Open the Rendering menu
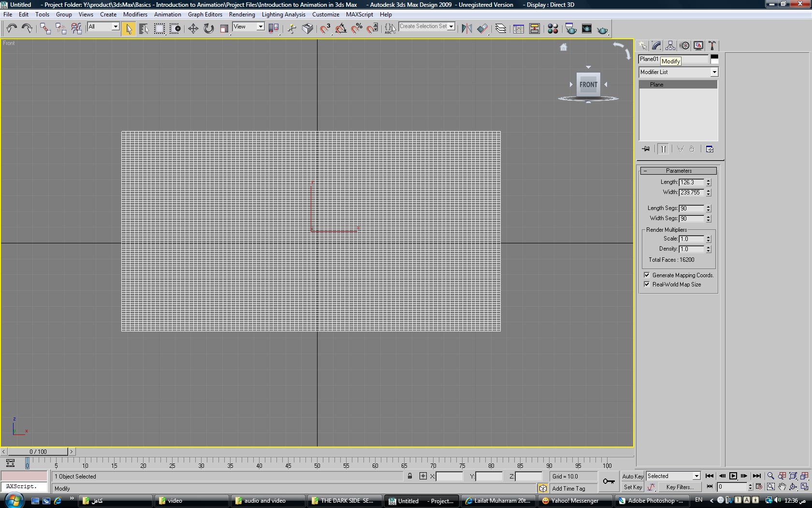 tap(242, 15)
